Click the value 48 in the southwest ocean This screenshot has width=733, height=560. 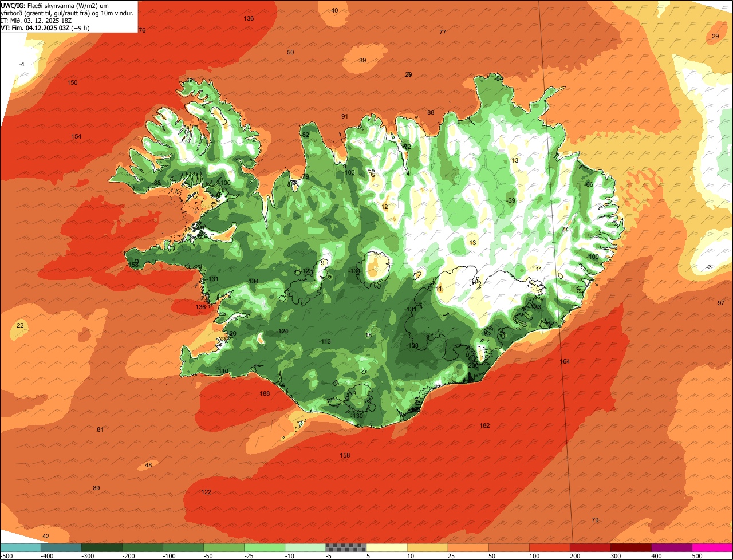click(x=148, y=465)
